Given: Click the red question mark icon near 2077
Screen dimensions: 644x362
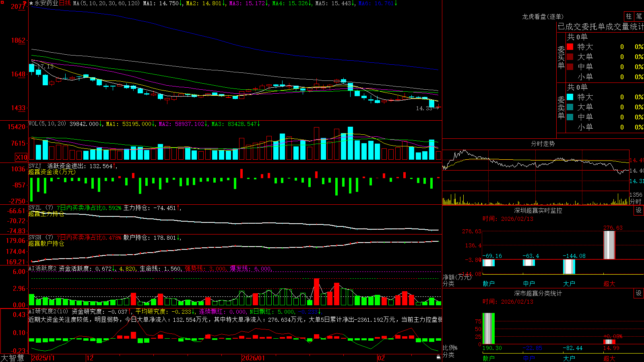Looking at the screenshot, I should tap(25, 3).
